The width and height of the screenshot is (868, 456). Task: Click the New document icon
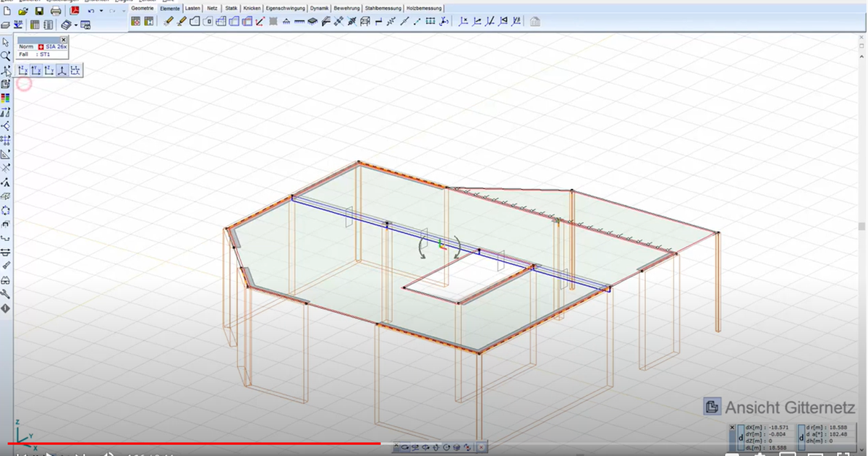click(7, 12)
